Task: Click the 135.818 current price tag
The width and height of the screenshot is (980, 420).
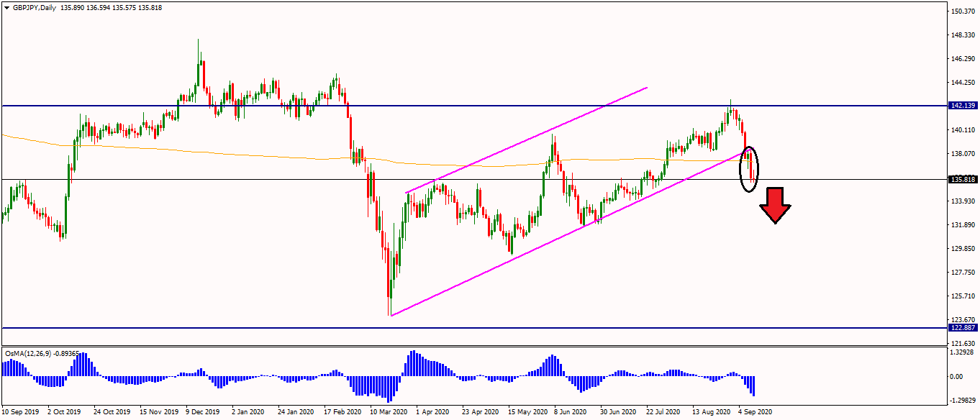Action: coord(963,180)
